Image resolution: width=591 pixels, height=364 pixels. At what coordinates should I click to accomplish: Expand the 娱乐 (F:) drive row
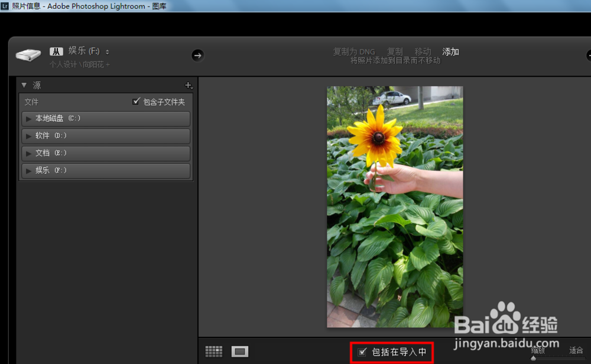coord(28,171)
